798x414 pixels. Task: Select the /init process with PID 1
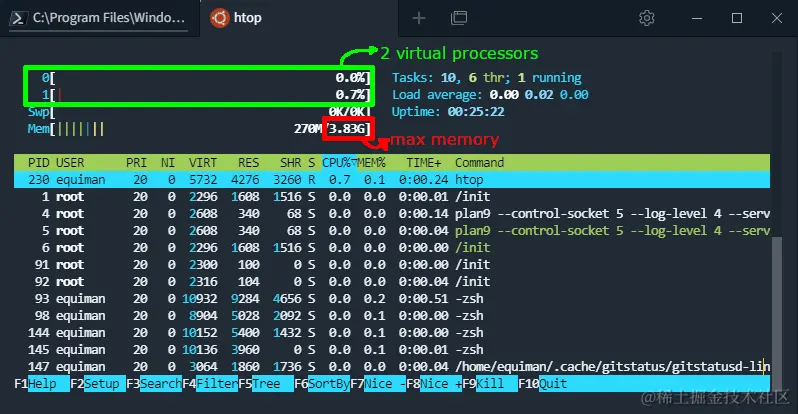[392, 197]
